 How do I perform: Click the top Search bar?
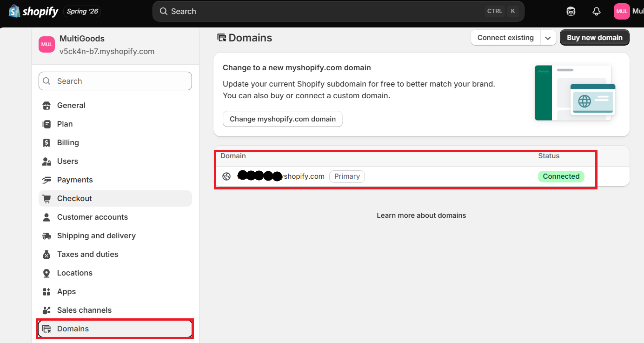[x=339, y=11]
